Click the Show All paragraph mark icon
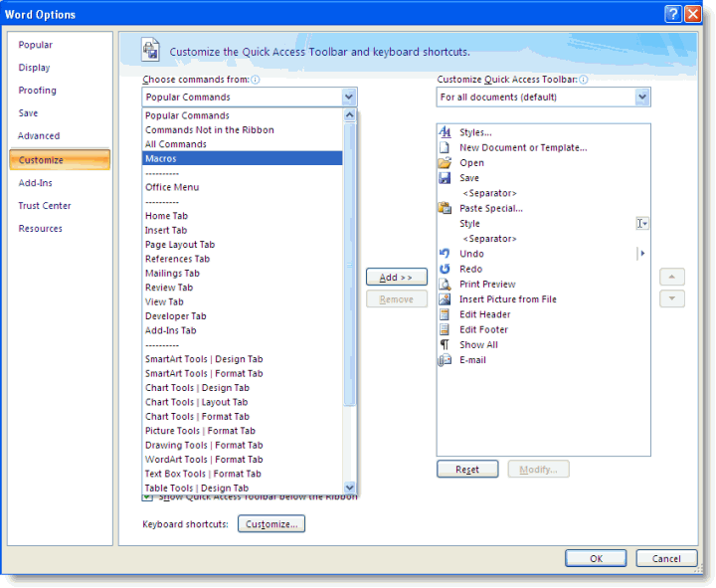This screenshot has width=716, height=588. tap(445, 344)
